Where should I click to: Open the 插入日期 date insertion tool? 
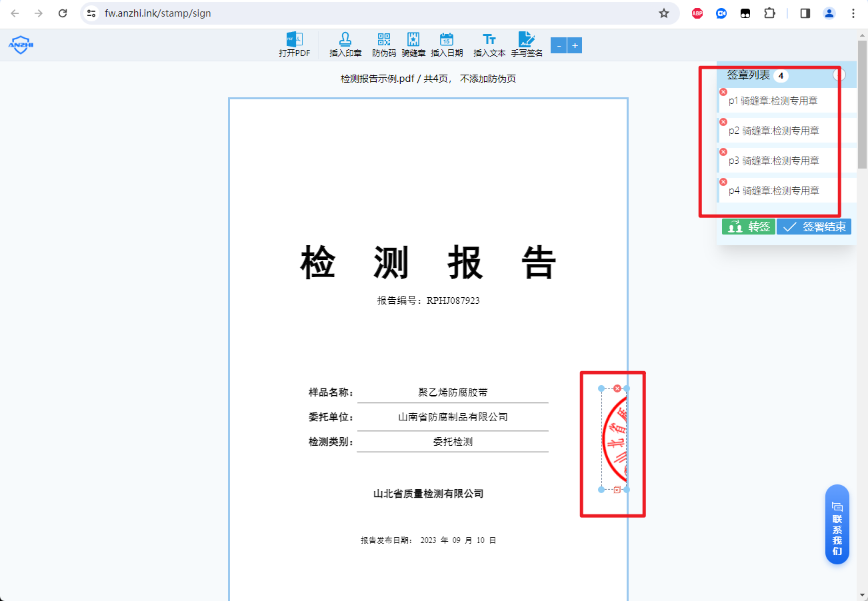click(x=446, y=45)
